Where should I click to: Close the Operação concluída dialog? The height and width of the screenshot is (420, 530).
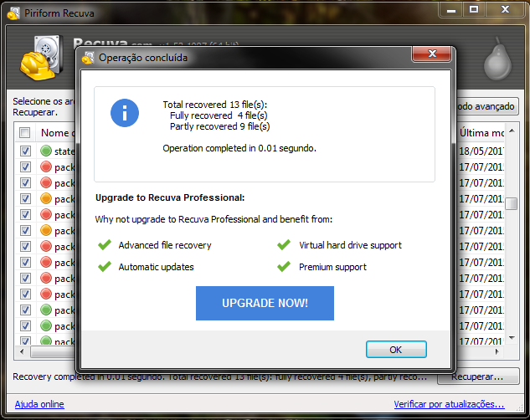pos(432,54)
